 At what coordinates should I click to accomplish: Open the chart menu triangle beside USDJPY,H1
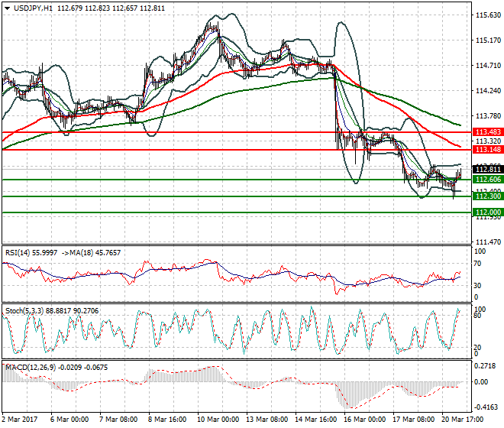pos(7,8)
